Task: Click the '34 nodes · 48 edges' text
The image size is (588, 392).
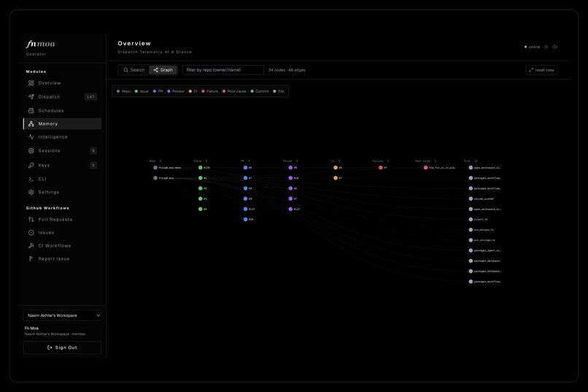Action: (287, 70)
